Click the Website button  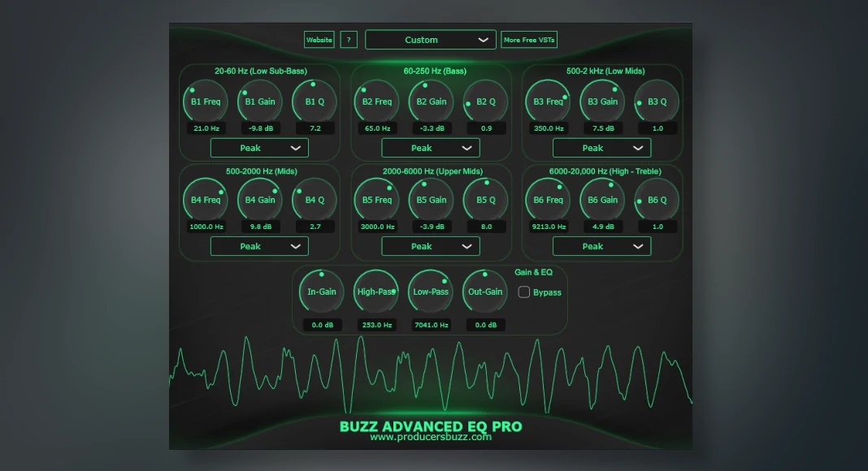[319, 40]
